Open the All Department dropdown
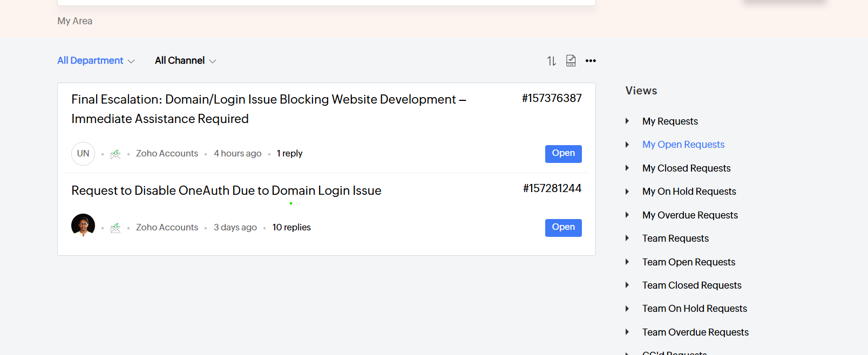Viewport: 868px width, 355px height. pos(96,61)
